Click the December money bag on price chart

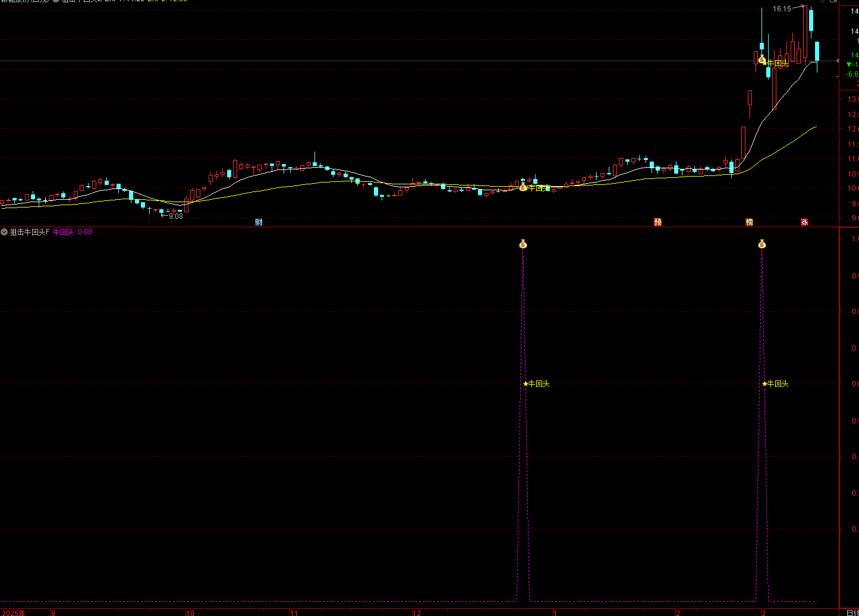pyautogui.click(x=523, y=187)
